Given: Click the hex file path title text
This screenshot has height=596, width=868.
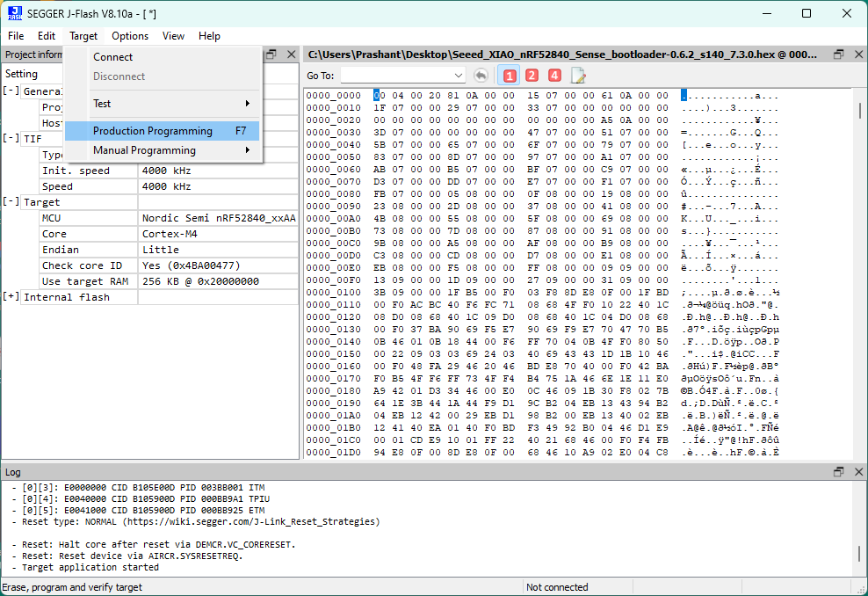Looking at the screenshot, I should point(562,55).
